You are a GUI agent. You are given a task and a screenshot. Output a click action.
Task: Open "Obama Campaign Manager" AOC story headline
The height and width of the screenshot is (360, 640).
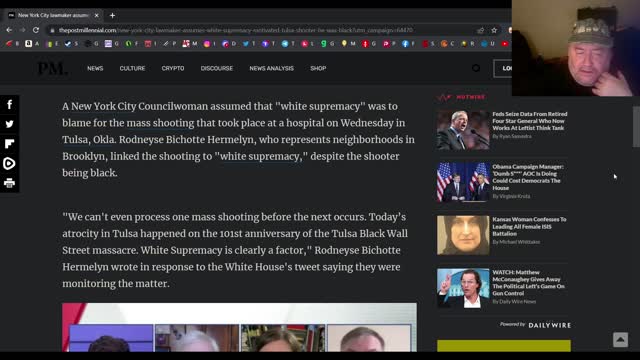pyautogui.click(x=527, y=177)
